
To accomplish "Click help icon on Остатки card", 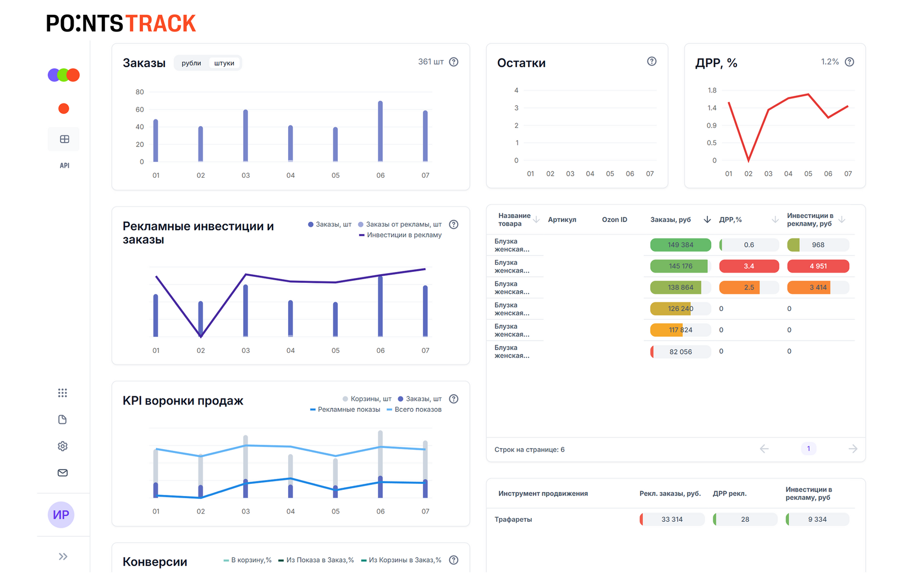I will [652, 61].
